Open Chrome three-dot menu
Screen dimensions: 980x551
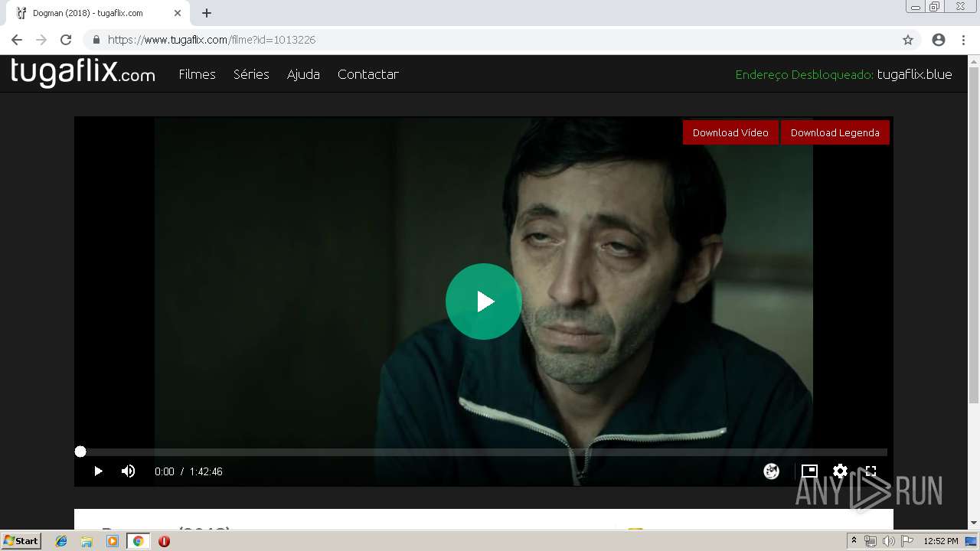point(963,40)
